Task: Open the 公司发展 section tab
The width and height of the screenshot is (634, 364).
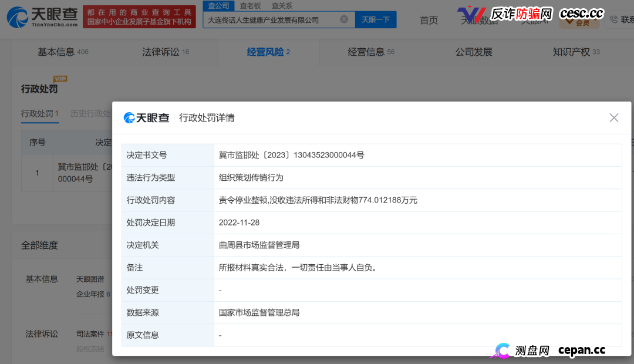Action: pos(474,52)
